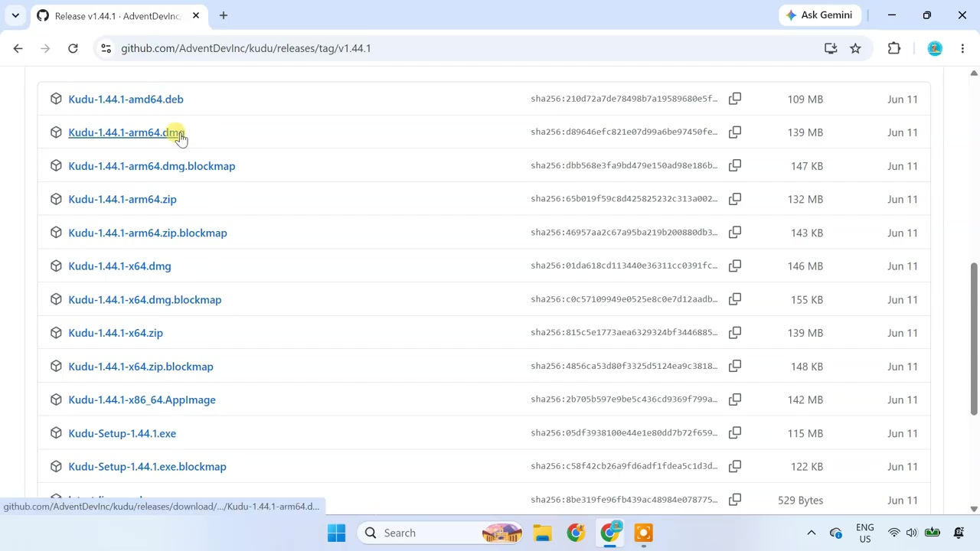
Task: Copy SHA256 hash for Kudu-1.44.1-x64.dmg
Action: (x=735, y=266)
